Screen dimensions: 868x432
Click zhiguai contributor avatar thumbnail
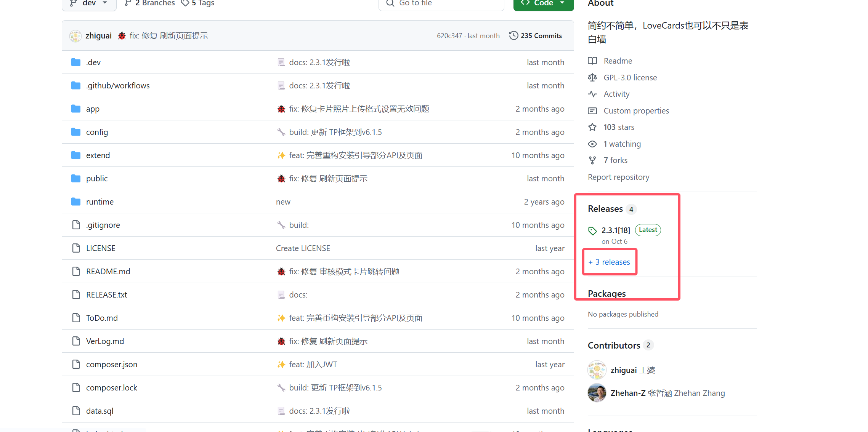(597, 370)
